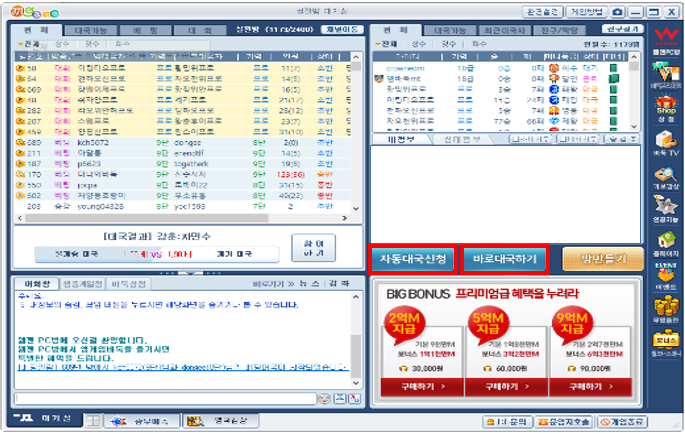
Task: Click the camera screenshot icon in title bar
Action: [x=617, y=12]
